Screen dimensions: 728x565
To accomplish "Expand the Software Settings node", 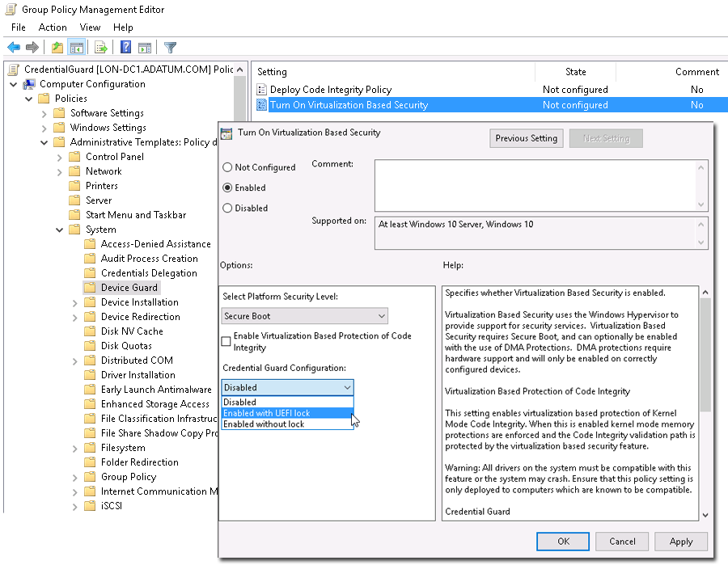I will 44,114.
